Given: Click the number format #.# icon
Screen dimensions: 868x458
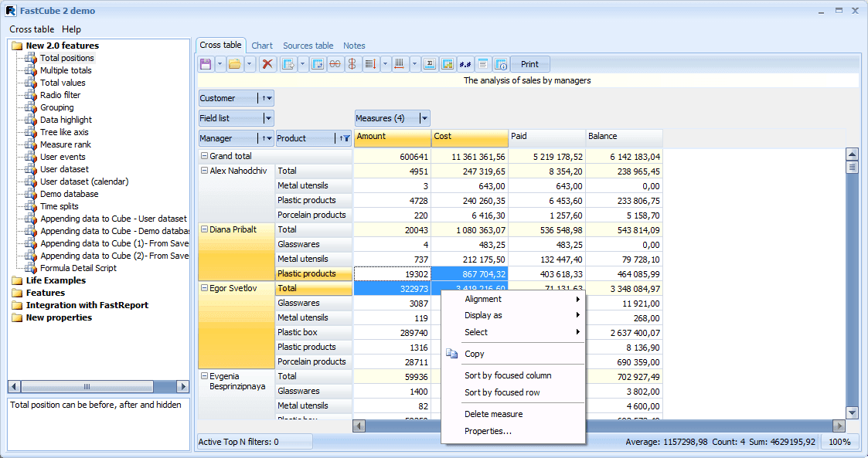Looking at the screenshot, I should [x=465, y=64].
